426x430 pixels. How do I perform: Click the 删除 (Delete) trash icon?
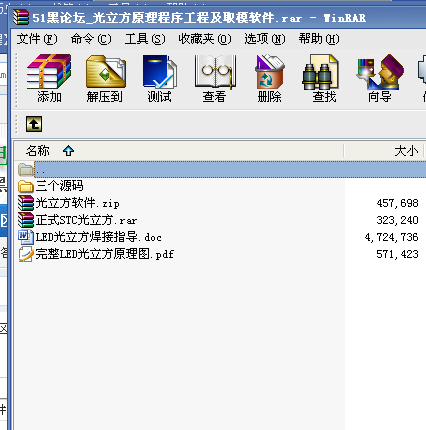point(269,78)
